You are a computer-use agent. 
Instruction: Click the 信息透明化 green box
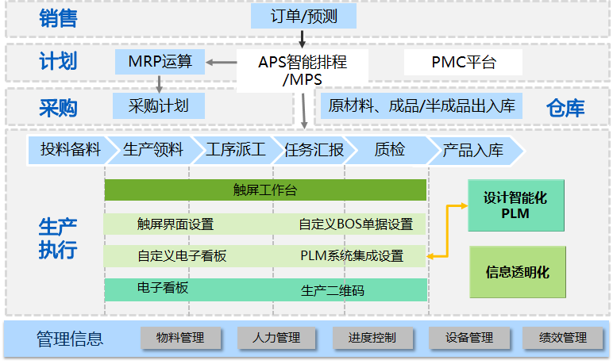pos(517,272)
